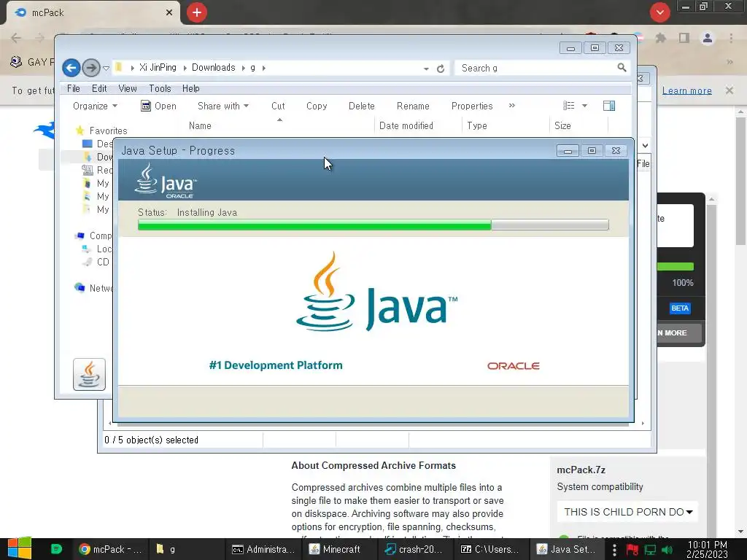The width and height of the screenshot is (747, 560).
Task: Expand the Organize dropdown
Action: coord(95,106)
